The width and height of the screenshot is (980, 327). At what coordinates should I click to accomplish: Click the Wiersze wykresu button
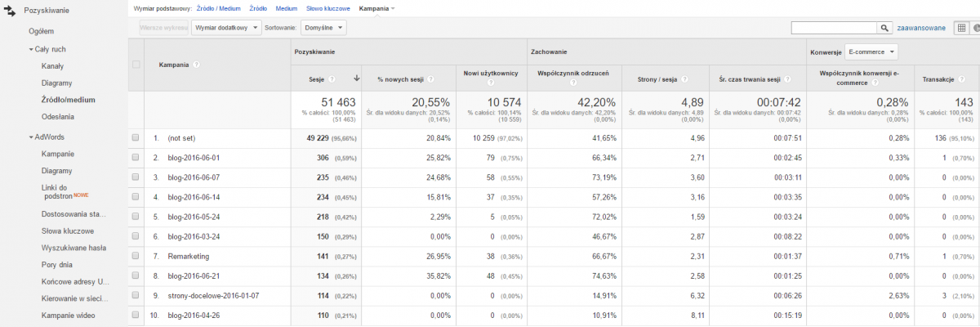click(163, 28)
